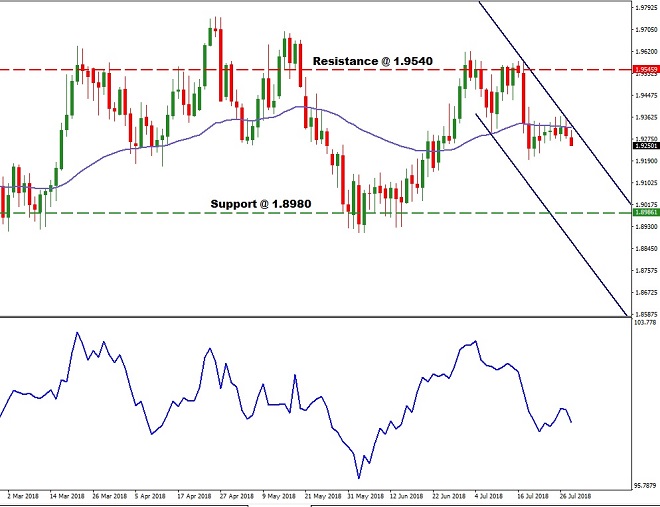Click the '16 Jul 2018' date label
The width and height of the screenshot is (660, 507).
pos(533,496)
